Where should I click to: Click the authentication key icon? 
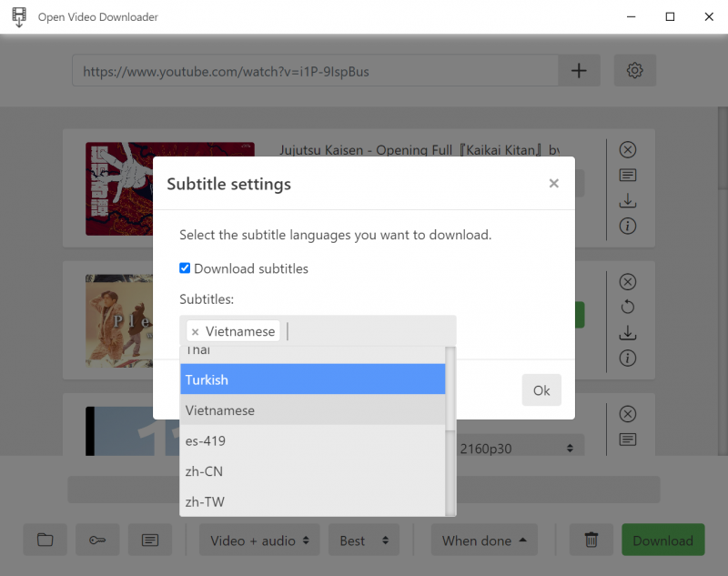97,539
